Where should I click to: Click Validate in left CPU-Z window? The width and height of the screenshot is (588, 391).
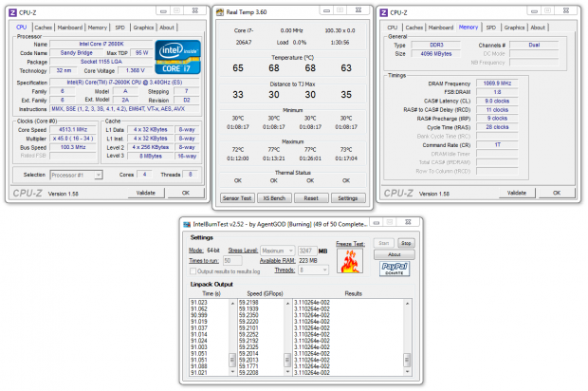146,193
